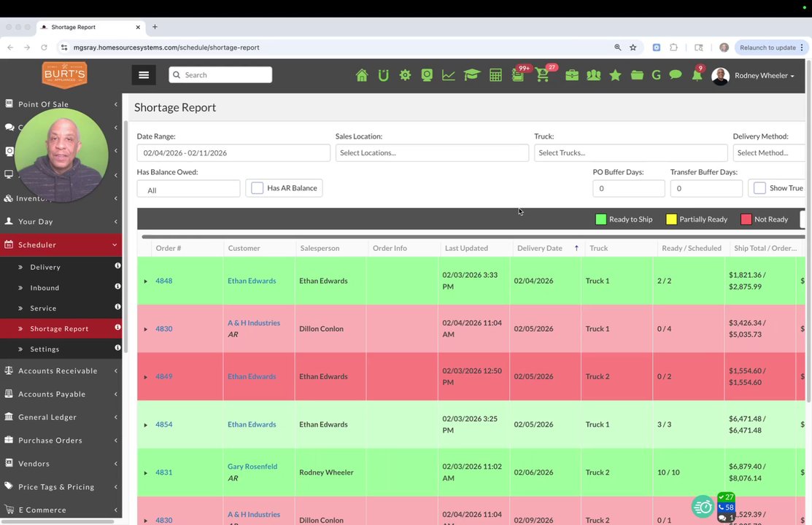Open notifications bell with 9 badge
This screenshot has width=812, height=525.
click(697, 76)
